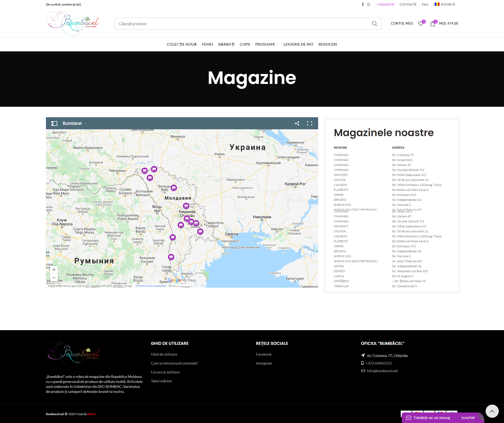Zoom in the map with plus
This screenshot has height=423, width=504.
[x=54, y=270]
